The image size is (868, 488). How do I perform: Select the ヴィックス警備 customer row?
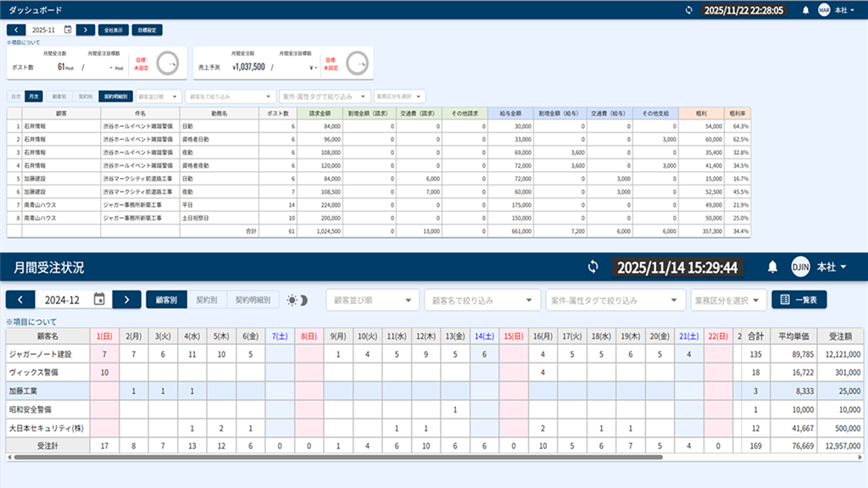click(x=433, y=373)
